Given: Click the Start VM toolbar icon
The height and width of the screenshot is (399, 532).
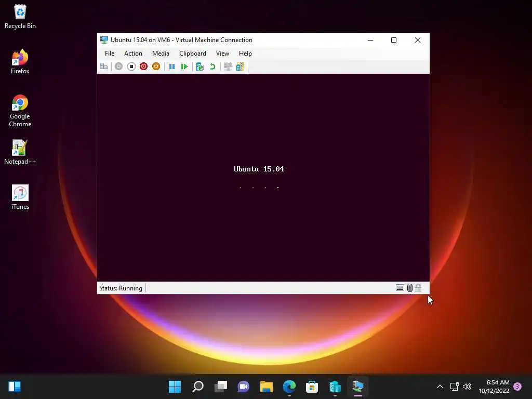Looking at the screenshot, I should 118,66.
